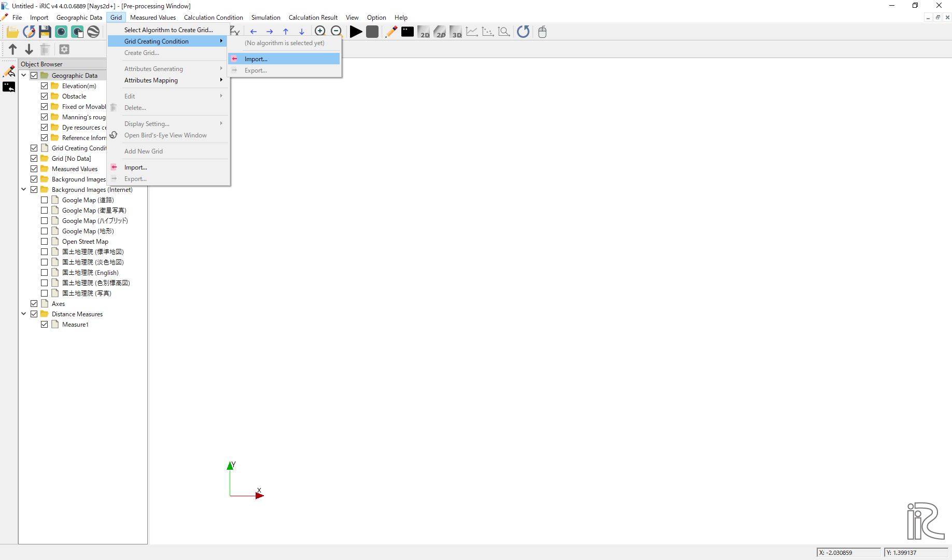
Task: Open the Calculation Condition menu
Action: tap(213, 18)
